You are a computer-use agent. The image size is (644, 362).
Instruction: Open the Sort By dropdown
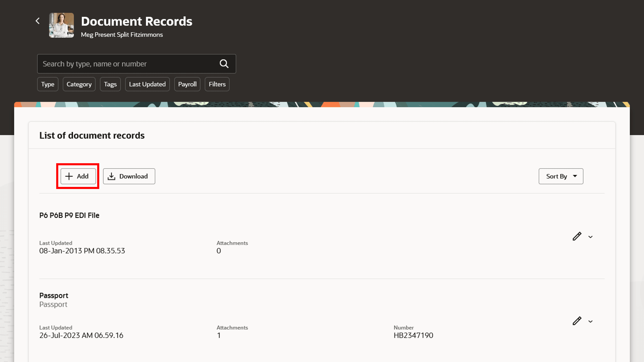[x=561, y=176]
